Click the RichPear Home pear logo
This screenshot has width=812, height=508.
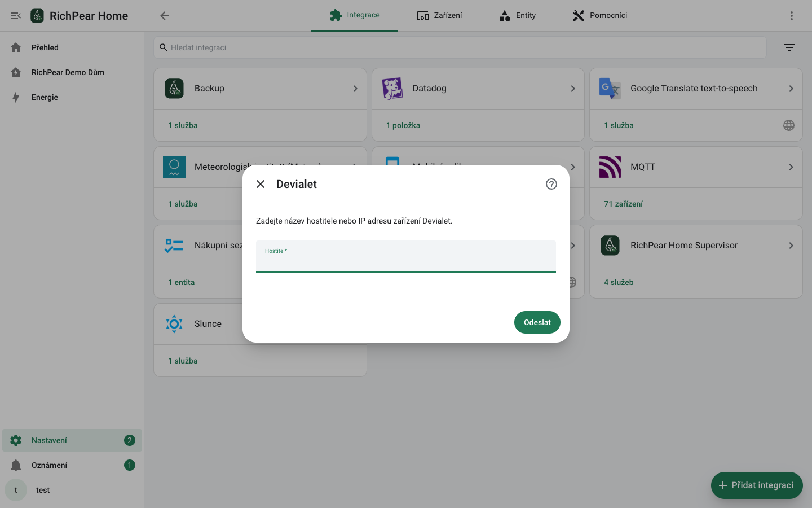pos(37,16)
